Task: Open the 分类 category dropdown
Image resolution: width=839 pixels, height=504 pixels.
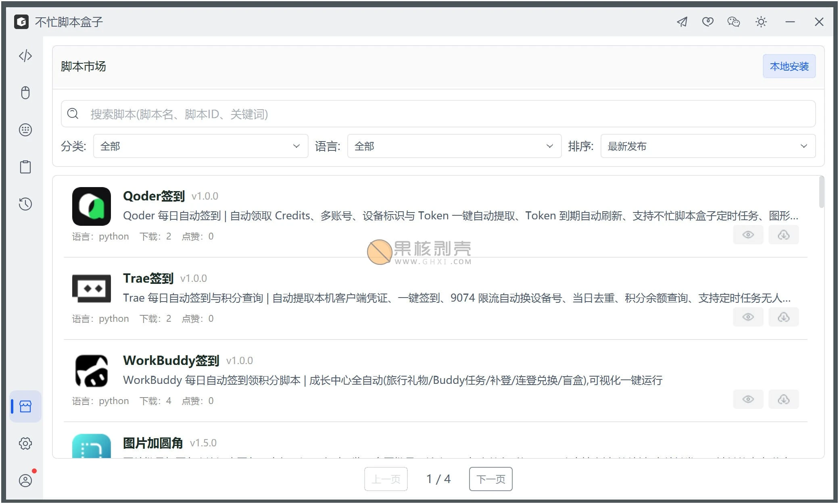Action: tap(201, 146)
